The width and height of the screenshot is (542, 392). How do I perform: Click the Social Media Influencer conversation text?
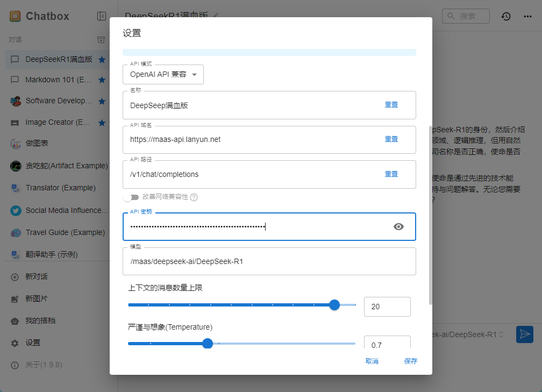point(67,211)
